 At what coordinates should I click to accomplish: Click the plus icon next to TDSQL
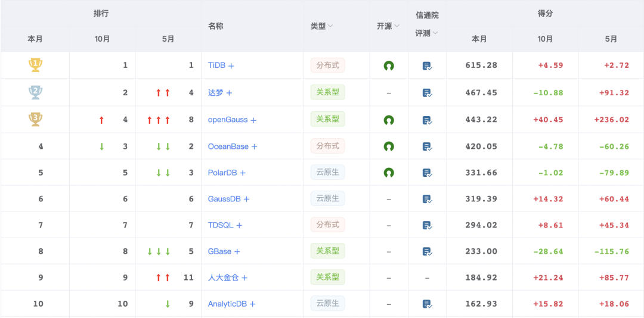click(239, 226)
